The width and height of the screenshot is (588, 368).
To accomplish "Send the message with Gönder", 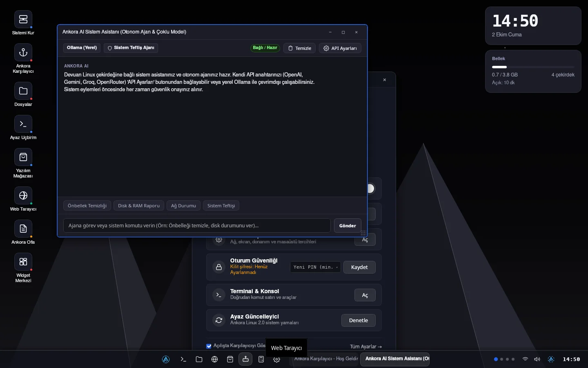I will tap(347, 226).
